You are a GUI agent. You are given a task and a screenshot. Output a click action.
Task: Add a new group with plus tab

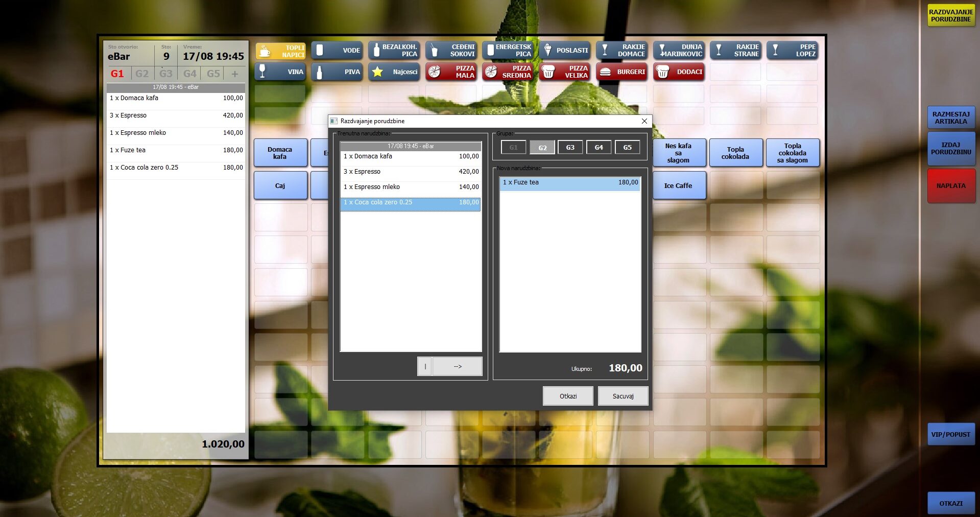point(234,74)
